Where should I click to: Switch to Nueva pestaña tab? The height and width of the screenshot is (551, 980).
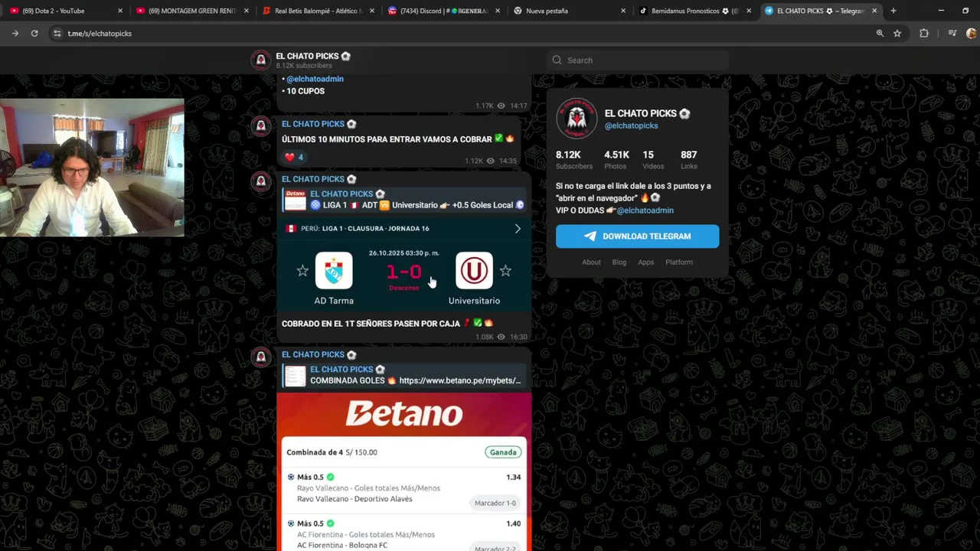[x=569, y=11]
